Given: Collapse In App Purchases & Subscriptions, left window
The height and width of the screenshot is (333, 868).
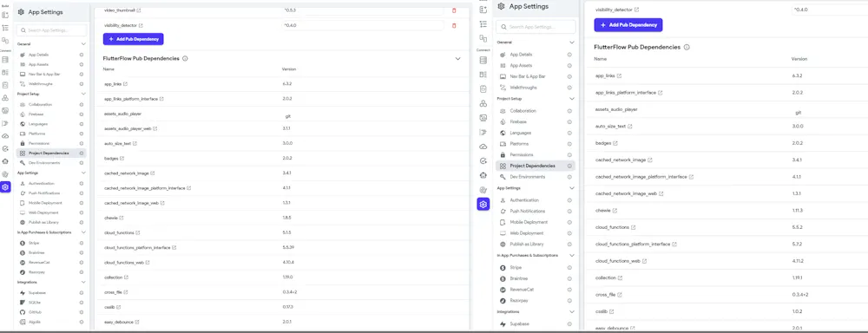Looking at the screenshot, I should click(x=83, y=232).
